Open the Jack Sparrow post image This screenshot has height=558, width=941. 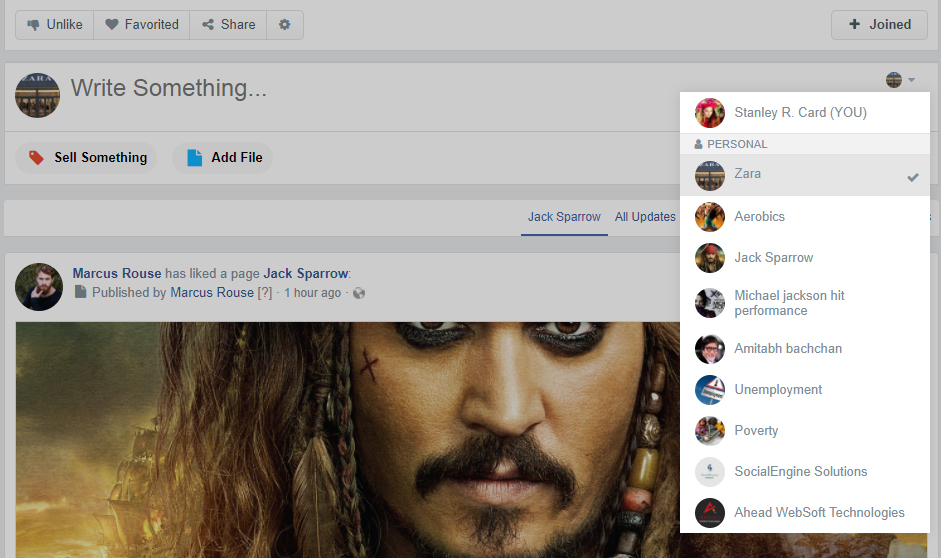(x=340, y=440)
